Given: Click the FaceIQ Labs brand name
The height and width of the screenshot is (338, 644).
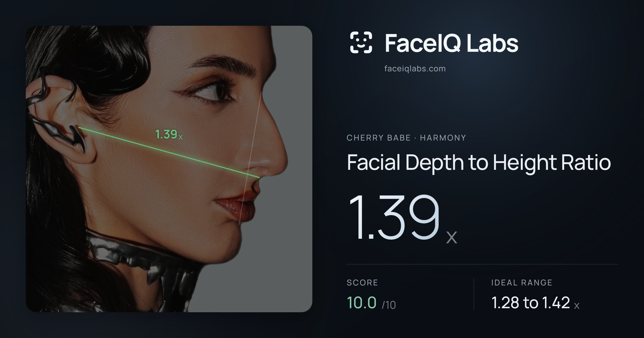Looking at the screenshot, I should pos(451,43).
